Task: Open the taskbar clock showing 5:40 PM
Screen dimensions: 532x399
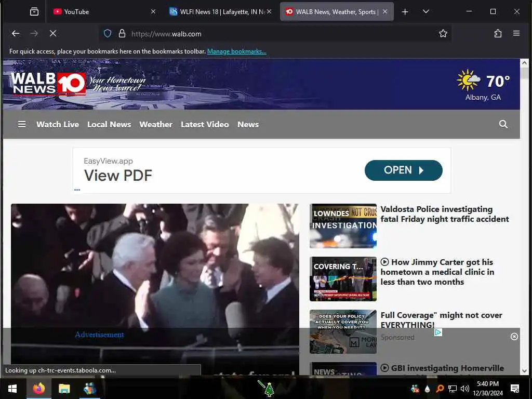Action: coord(488,389)
